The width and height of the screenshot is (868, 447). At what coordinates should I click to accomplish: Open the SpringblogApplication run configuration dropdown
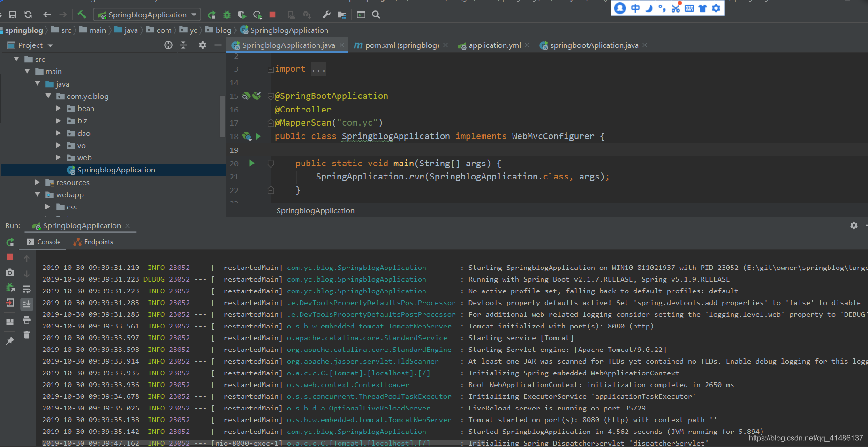click(147, 15)
